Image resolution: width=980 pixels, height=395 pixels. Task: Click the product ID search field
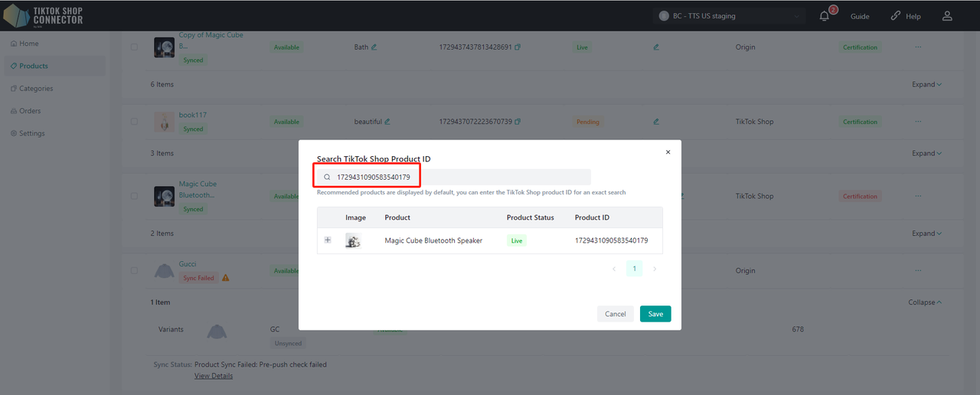click(454, 177)
